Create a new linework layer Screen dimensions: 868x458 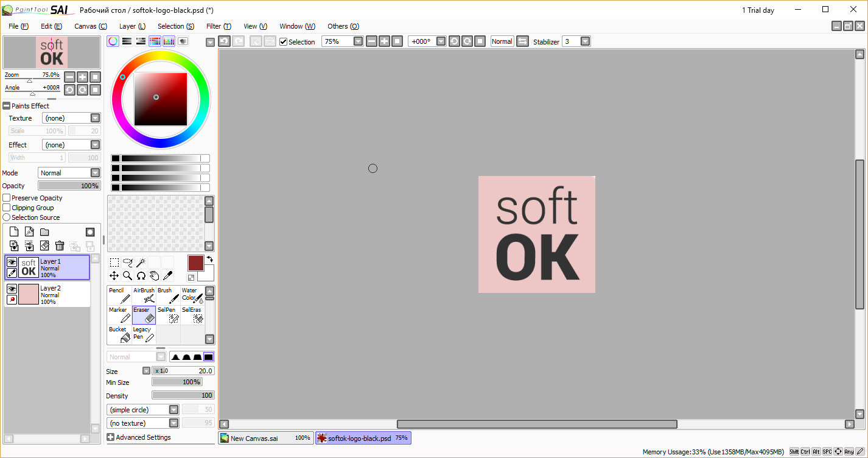[x=29, y=232]
